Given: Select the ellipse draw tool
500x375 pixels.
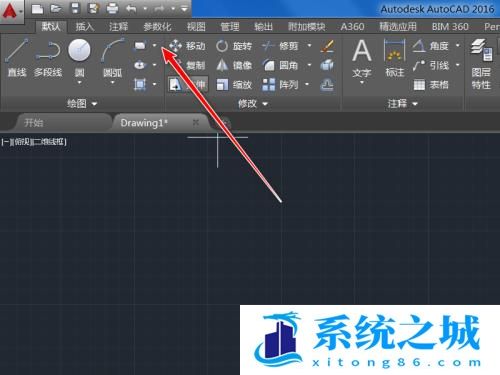Looking at the screenshot, I should tap(140, 65).
